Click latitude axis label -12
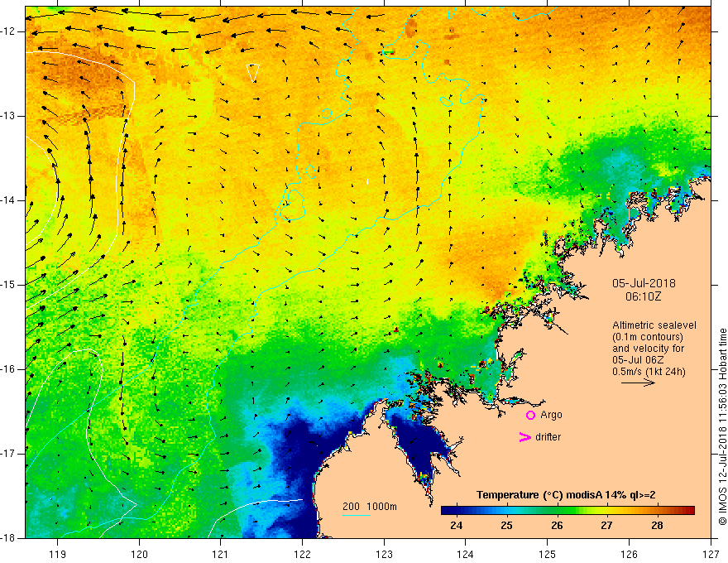This screenshot has height=563, width=728. 9,31
